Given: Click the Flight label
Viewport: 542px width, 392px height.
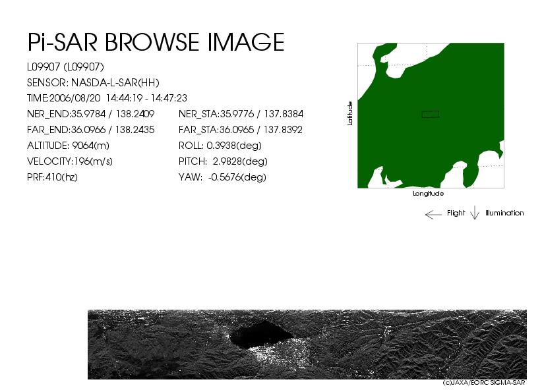Looking at the screenshot, I should coord(456,213).
